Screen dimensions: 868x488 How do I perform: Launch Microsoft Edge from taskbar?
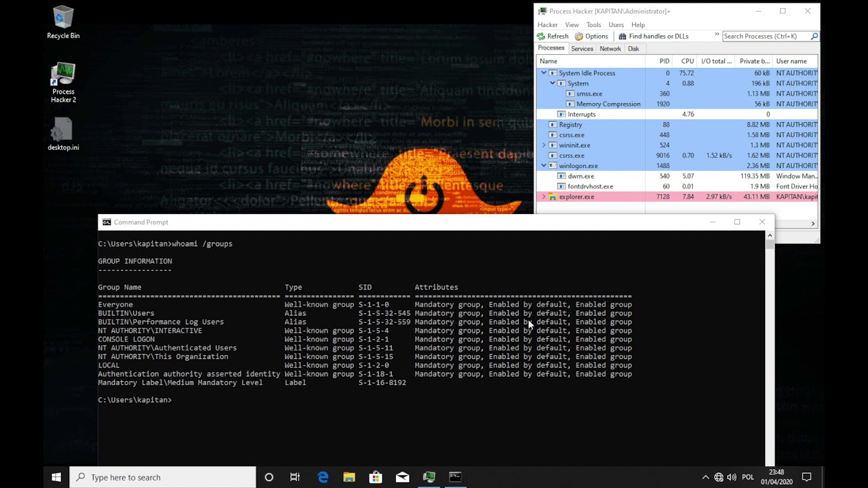tap(323, 477)
